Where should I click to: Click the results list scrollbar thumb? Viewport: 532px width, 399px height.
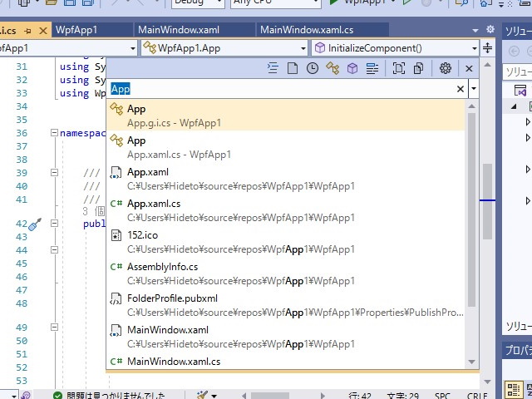point(471,209)
